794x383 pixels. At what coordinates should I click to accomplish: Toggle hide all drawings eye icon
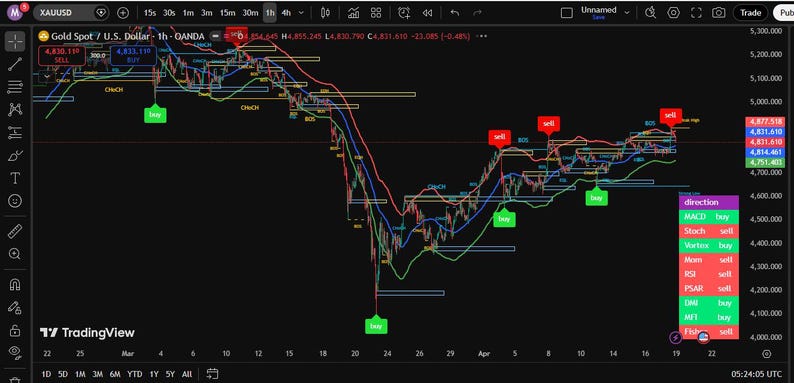(15, 352)
